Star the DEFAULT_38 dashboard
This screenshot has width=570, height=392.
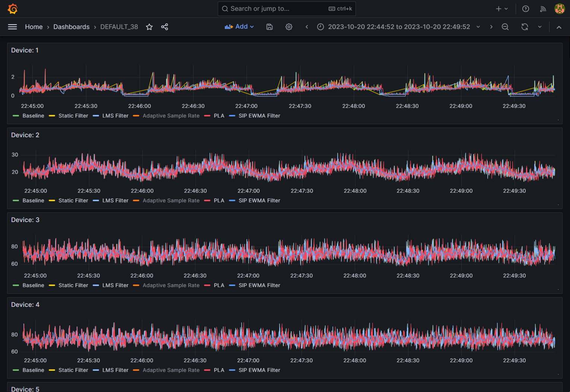(x=149, y=27)
